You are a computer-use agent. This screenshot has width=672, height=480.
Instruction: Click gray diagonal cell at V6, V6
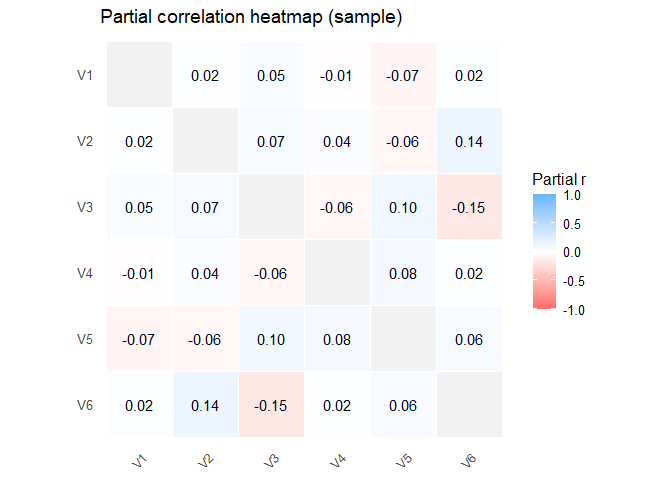tap(469, 405)
